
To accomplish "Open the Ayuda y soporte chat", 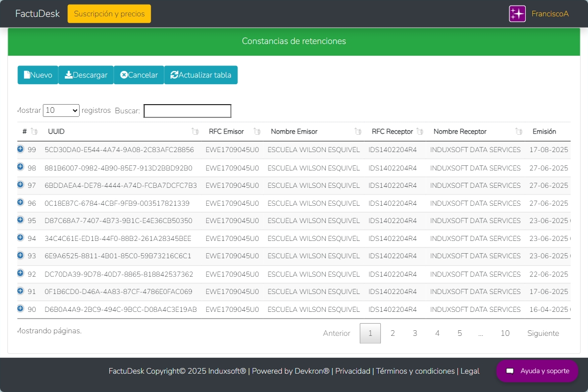I will pyautogui.click(x=537, y=371).
